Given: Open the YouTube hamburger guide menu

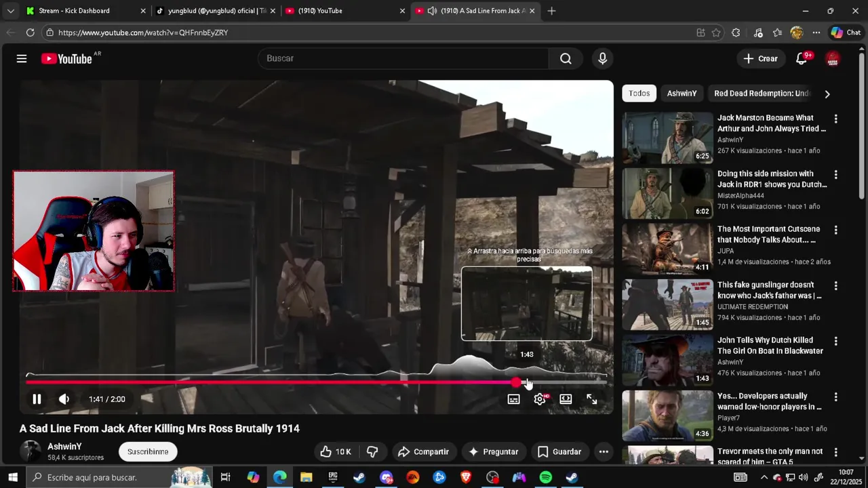Looking at the screenshot, I should (x=22, y=58).
